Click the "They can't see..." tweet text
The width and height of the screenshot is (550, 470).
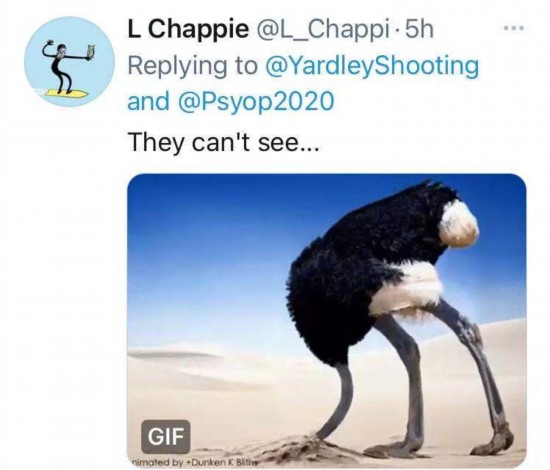click(224, 142)
